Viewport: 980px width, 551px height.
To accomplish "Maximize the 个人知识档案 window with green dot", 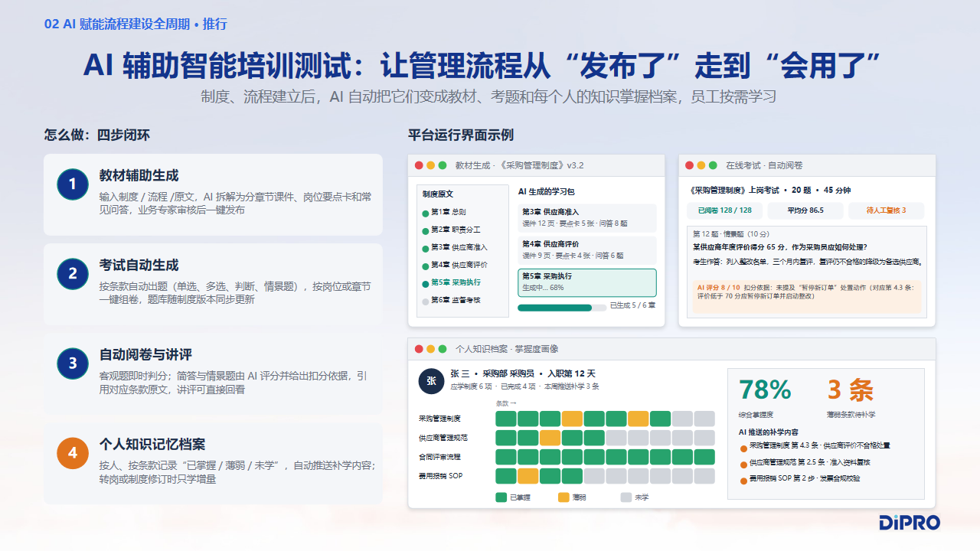I will (443, 349).
